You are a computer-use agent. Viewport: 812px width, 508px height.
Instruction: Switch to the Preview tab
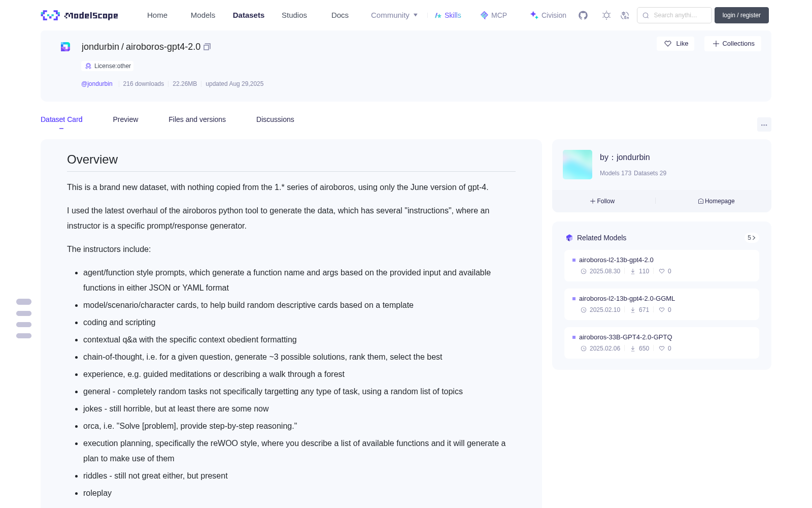pyautogui.click(x=125, y=119)
